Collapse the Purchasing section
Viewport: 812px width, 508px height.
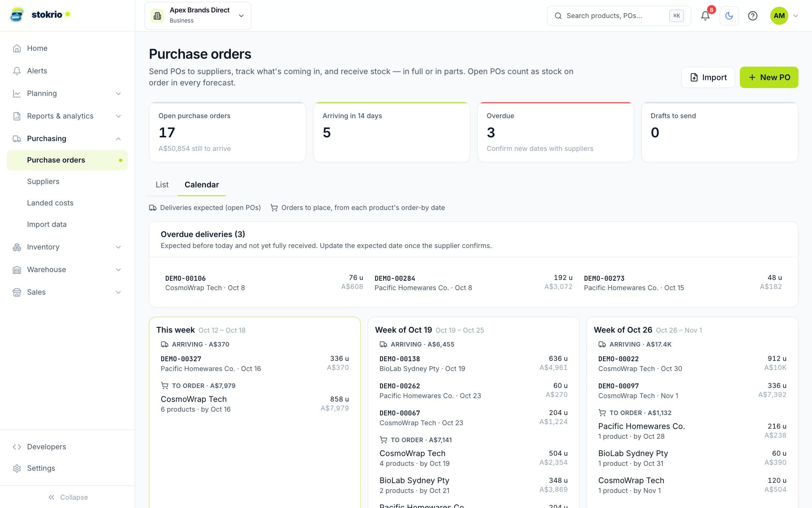[x=67, y=138]
